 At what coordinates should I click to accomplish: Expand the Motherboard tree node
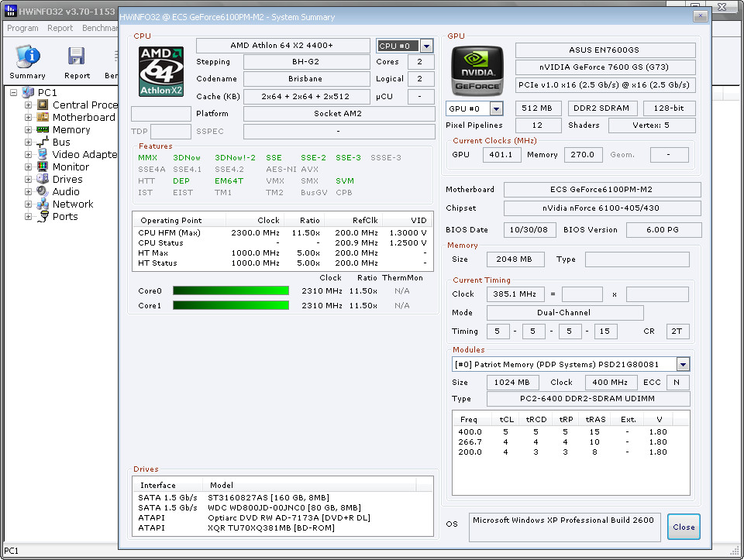point(28,117)
